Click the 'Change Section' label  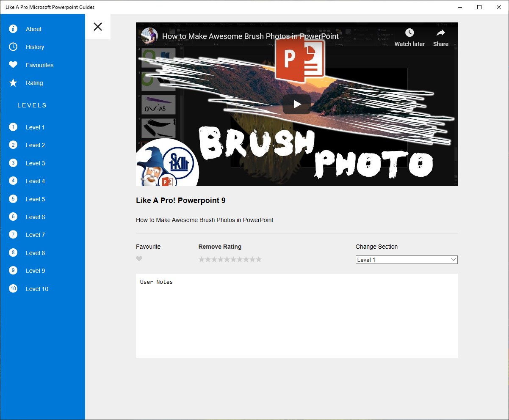click(x=376, y=247)
